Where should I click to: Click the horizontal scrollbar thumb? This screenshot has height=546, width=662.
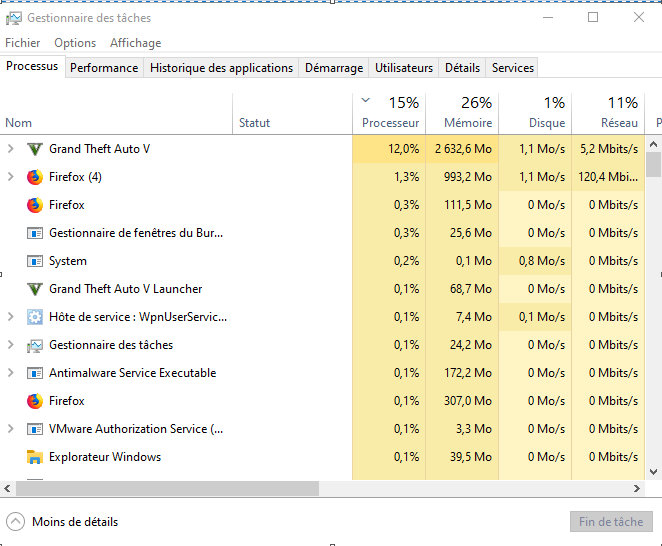167,489
